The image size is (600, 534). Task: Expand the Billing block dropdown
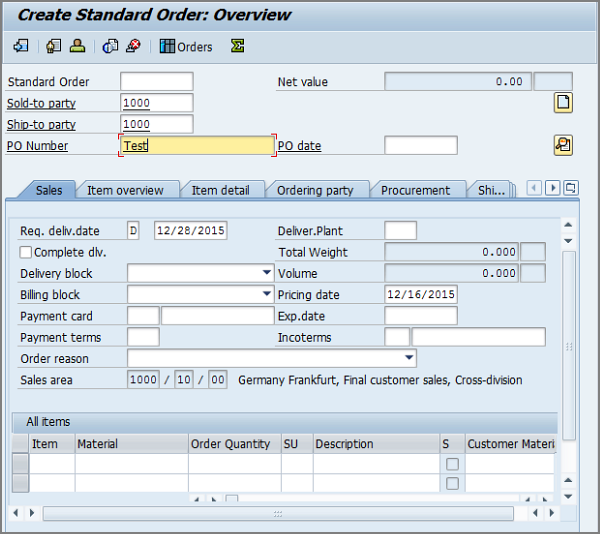[x=267, y=294]
